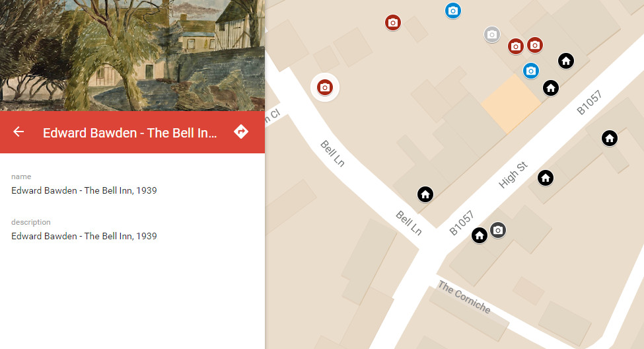Open the house marker right of High St label
The width and height of the screenshot is (644, 349).
tap(546, 178)
